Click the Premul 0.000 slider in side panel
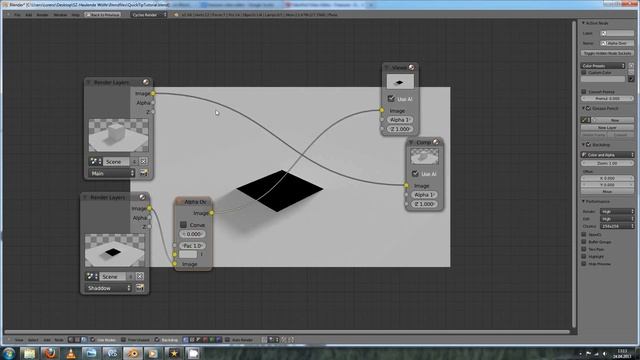Image resolution: width=640 pixels, height=360 pixels. tap(607, 98)
